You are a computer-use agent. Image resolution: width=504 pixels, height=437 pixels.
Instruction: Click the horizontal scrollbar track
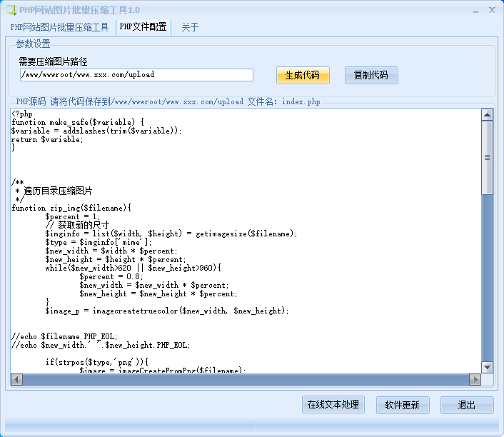(x=246, y=379)
